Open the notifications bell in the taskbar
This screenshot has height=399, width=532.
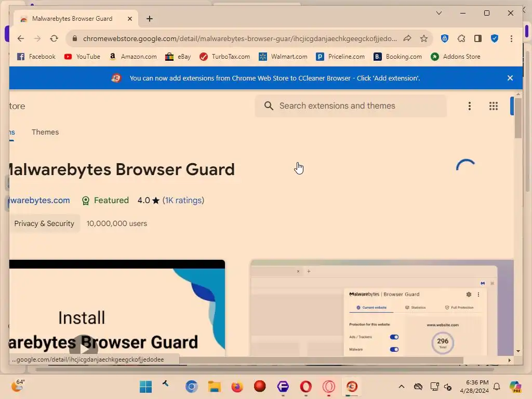tap(497, 387)
